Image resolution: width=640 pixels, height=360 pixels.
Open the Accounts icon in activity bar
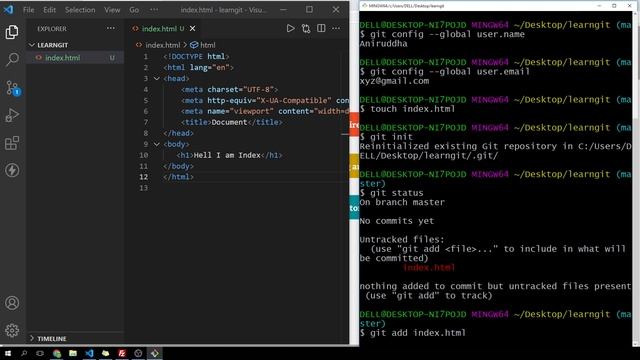pyautogui.click(x=12, y=303)
